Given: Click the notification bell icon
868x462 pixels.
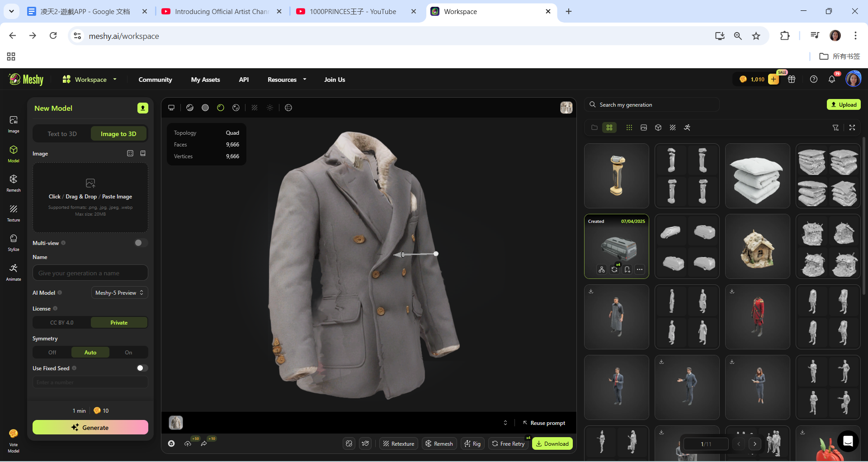Looking at the screenshot, I should pos(831,80).
